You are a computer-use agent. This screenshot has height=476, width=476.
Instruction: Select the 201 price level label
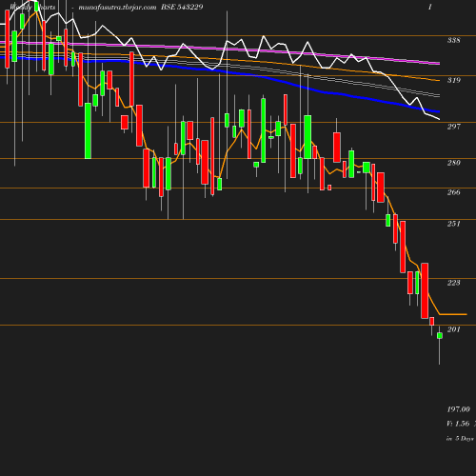tap(454, 329)
